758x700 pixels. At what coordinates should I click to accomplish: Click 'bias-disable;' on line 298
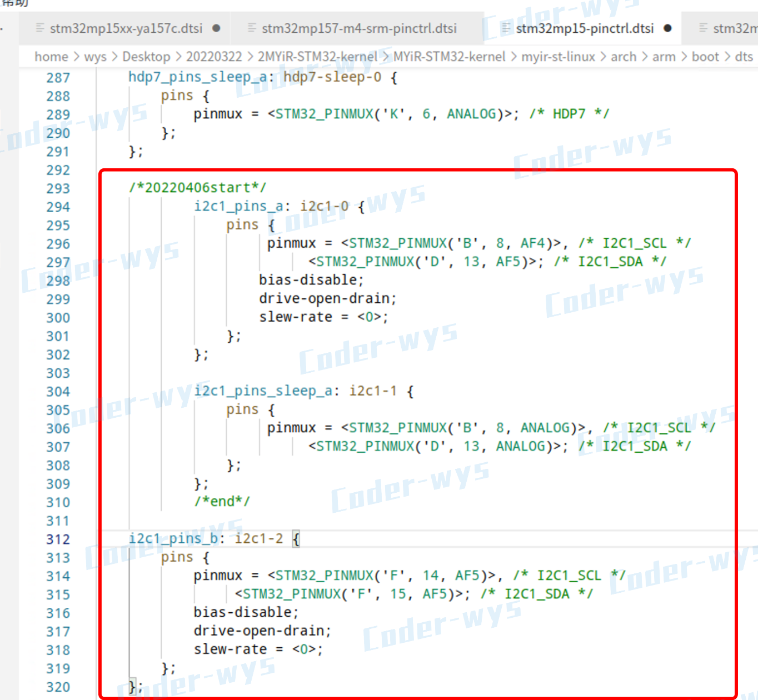tap(311, 280)
